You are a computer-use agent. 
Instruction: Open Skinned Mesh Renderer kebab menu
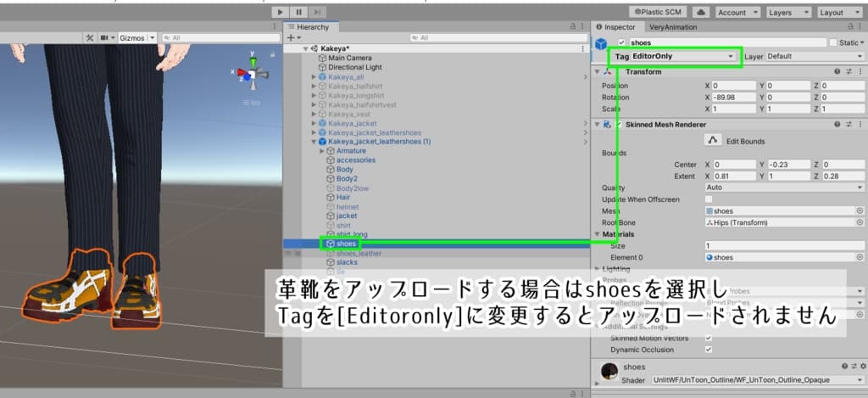(860, 125)
